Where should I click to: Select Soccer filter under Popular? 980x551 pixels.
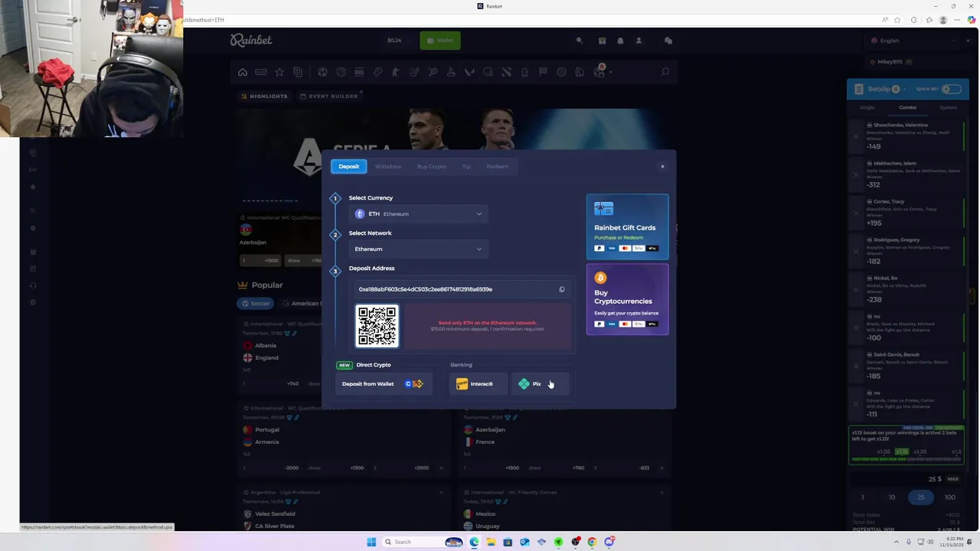coord(256,303)
